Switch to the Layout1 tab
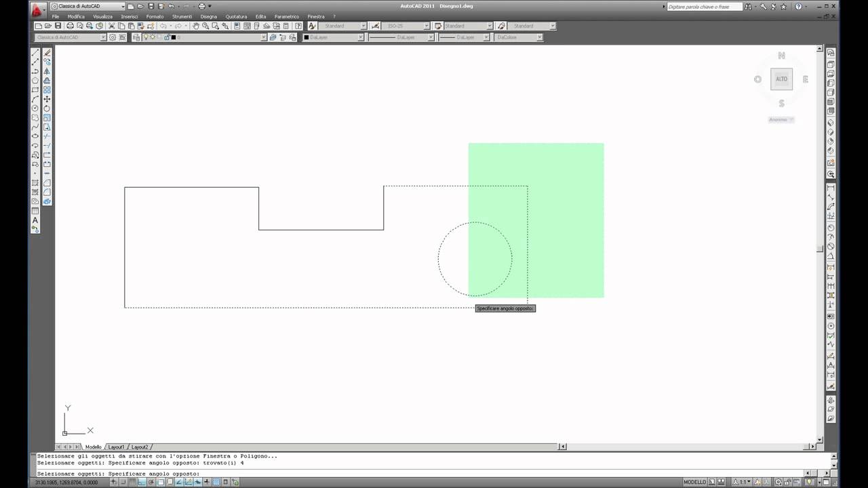868x488 pixels. (117, 447)
